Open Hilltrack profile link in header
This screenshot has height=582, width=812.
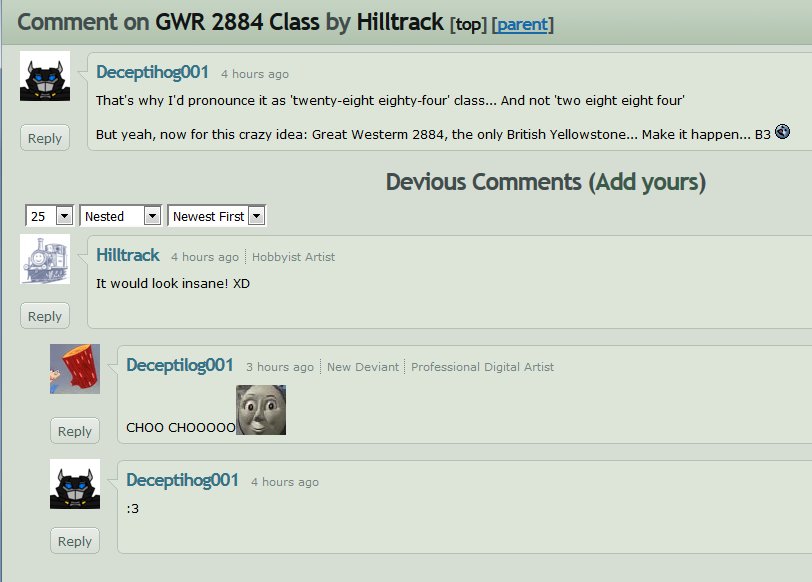coord(400,22)
